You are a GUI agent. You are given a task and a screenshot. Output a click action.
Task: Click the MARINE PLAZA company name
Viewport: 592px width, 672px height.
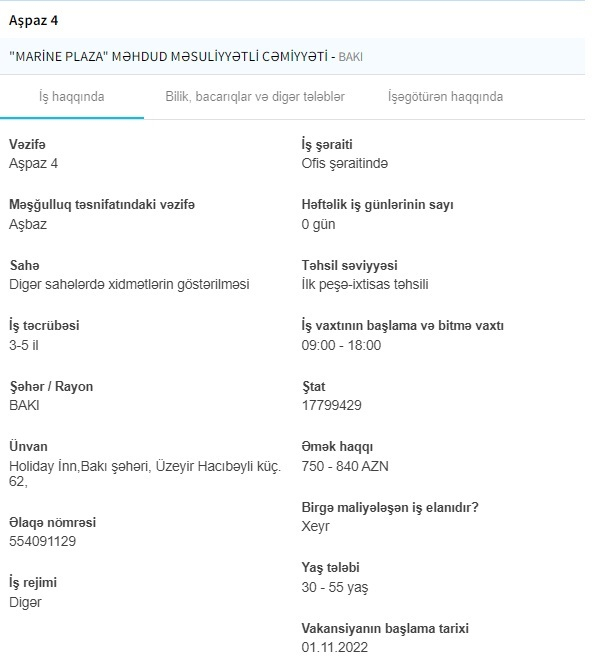(x=168, y=57)
